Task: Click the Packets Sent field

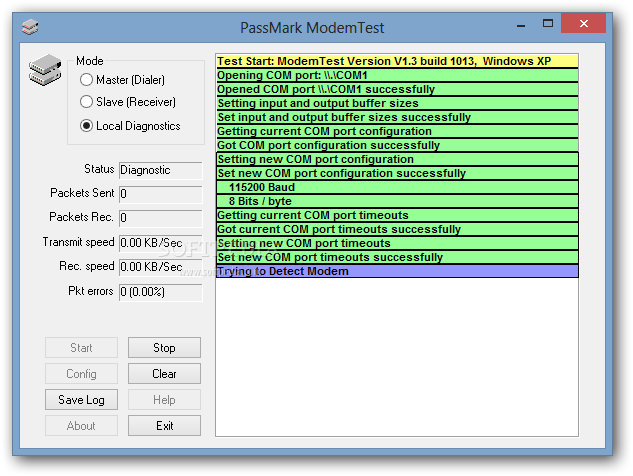Action: [161, 194]
